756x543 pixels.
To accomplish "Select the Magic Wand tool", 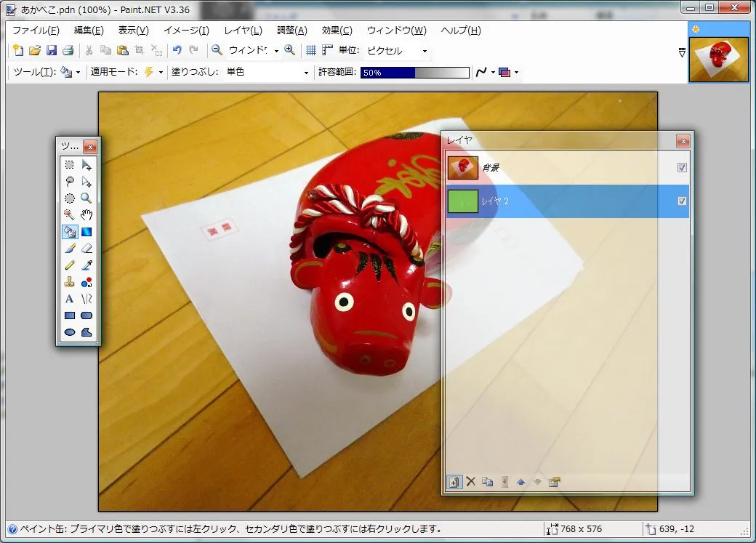I will [x=70, y=214].
